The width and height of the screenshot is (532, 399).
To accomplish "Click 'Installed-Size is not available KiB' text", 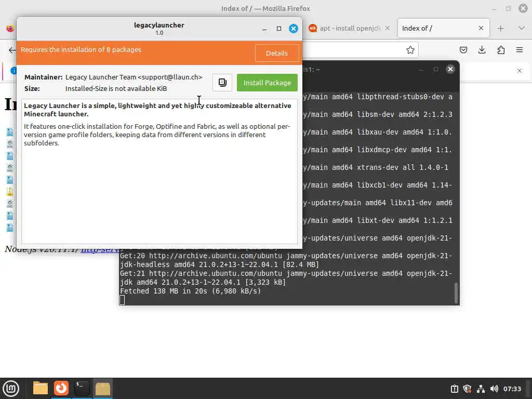I will 116,88.
